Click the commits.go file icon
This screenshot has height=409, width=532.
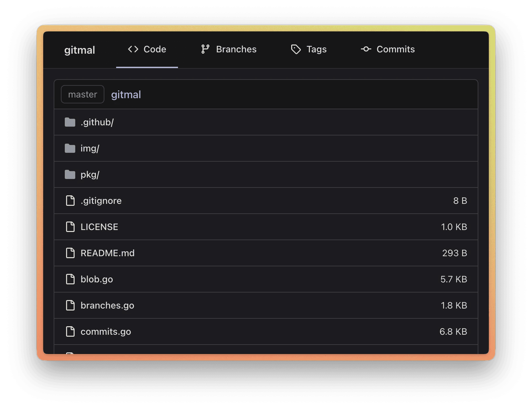70,331
